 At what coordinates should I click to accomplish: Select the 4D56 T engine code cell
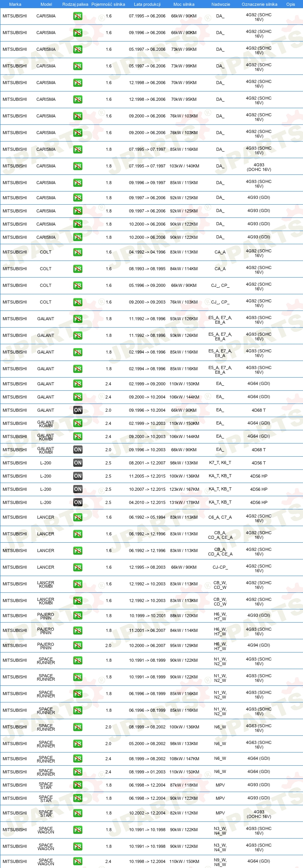click(259, 463)
